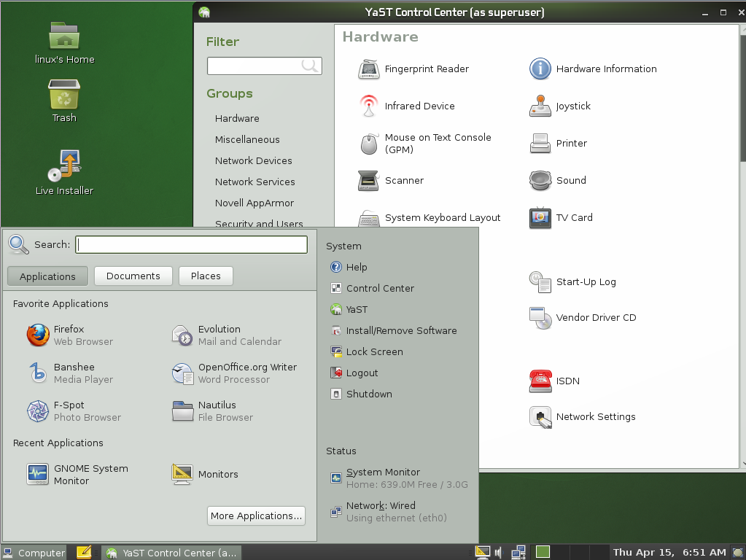Open Scanner module icon
The height and width of the screenshot is (560, 746).
(368, 180)
